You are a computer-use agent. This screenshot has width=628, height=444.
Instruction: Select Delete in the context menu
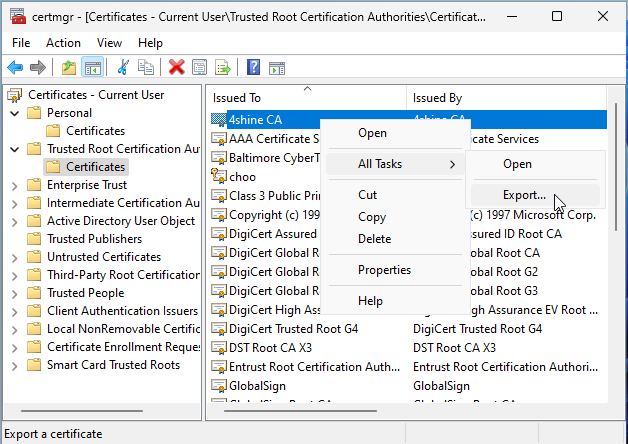[x=374, y=239]
